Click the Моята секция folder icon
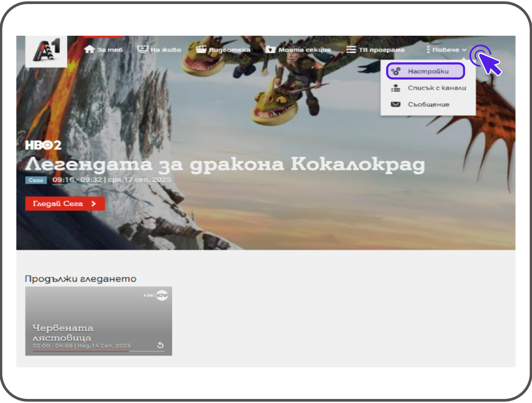Screen dimensions: 532x403 [x=271, y=49]
